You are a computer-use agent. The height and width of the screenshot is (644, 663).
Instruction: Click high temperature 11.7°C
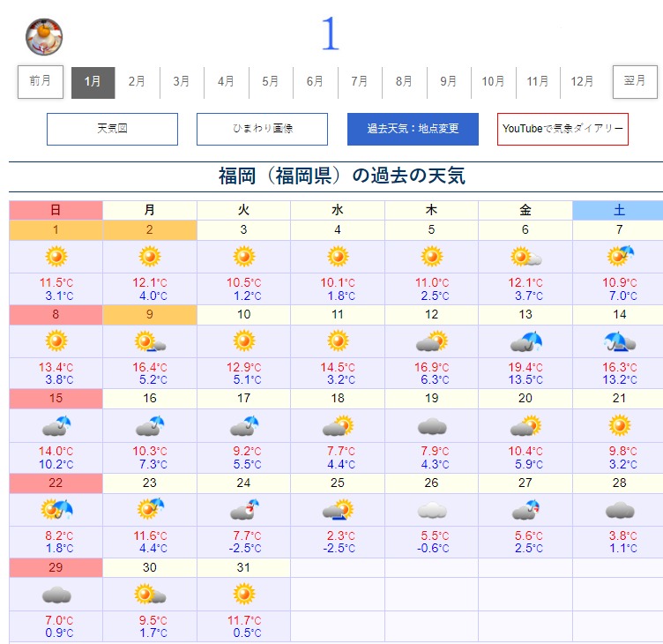pyautogui.click(x=244, y=620)
